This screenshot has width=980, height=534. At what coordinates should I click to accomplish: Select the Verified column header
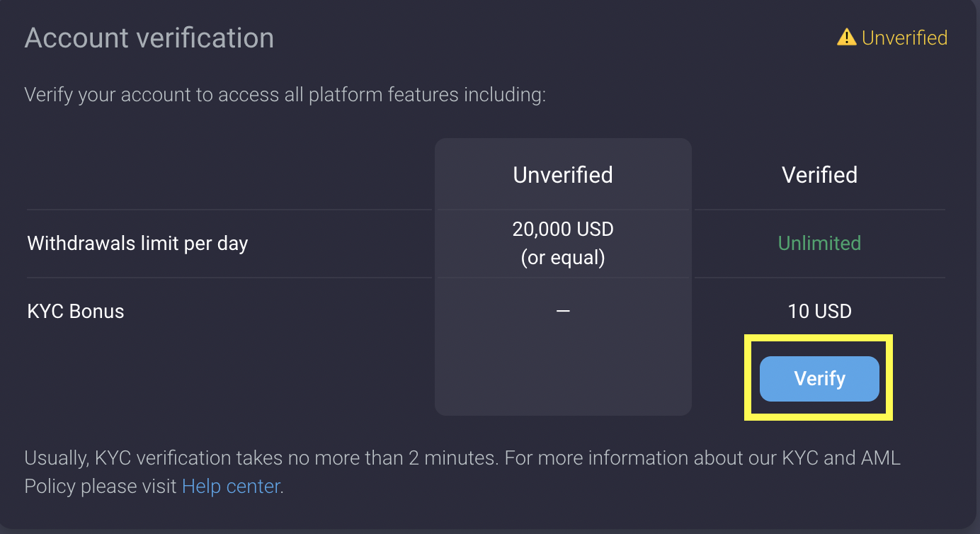click(x=819, y=175)
